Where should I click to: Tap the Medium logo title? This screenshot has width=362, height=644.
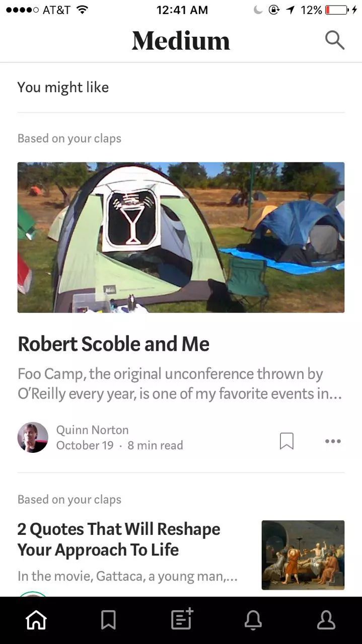click(x=181, y=41)
